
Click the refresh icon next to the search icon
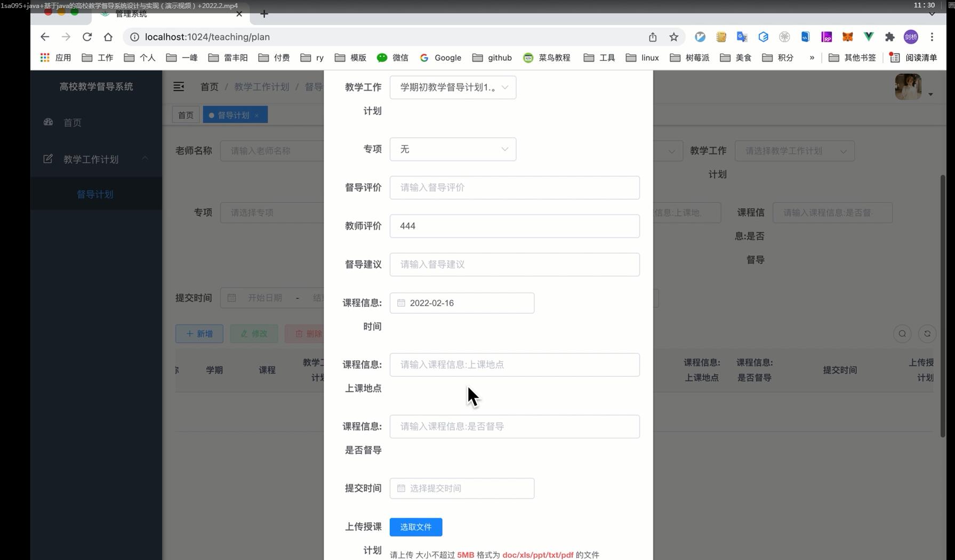928,334
